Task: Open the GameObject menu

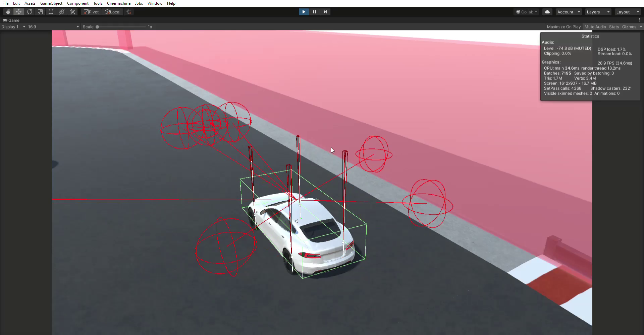Action: (51, 3)
